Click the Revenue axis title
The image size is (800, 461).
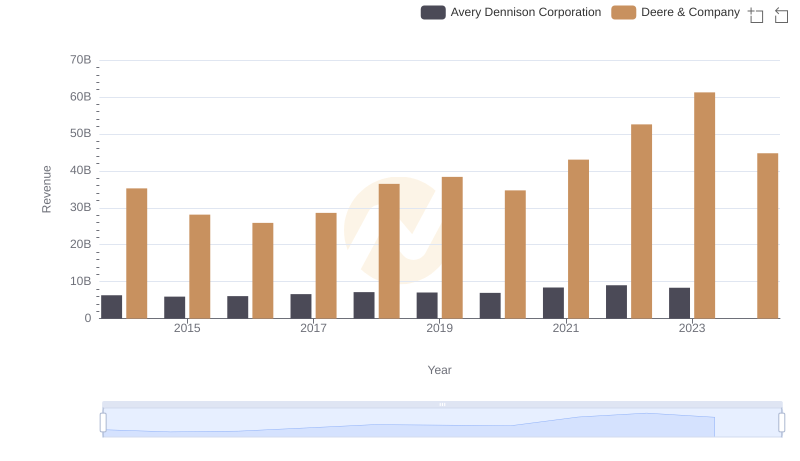46,189
